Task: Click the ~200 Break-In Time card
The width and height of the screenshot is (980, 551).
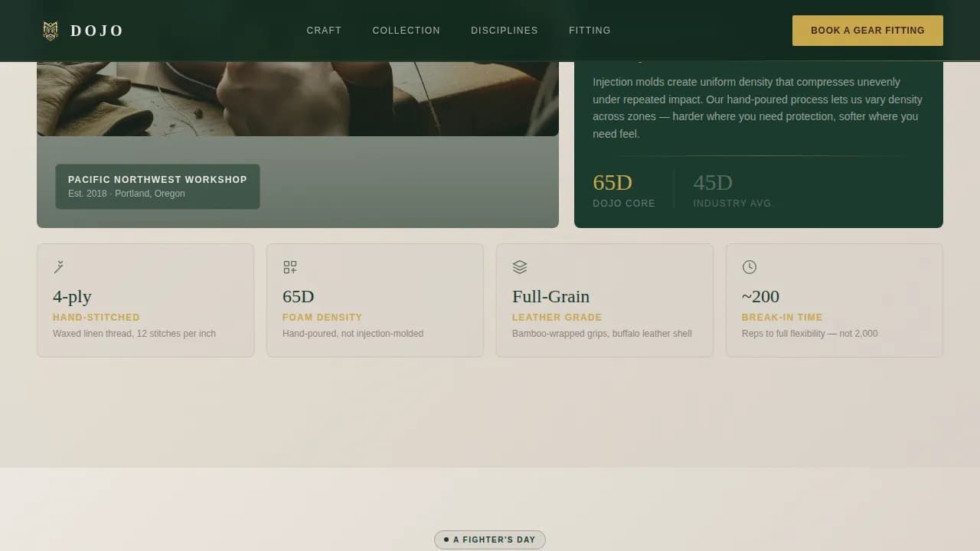Action: tap(835, 300)
